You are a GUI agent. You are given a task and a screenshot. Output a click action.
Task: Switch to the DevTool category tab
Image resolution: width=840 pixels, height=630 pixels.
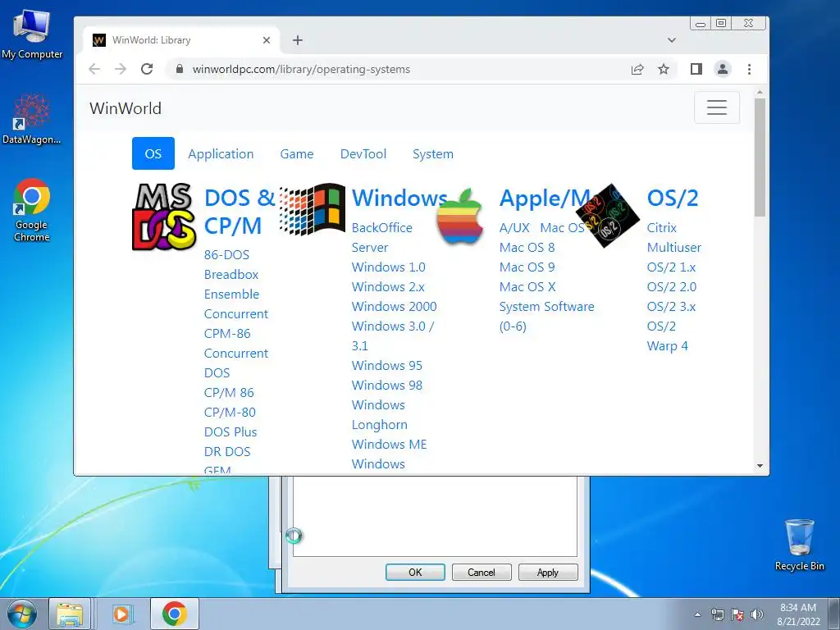click(363, 153)
